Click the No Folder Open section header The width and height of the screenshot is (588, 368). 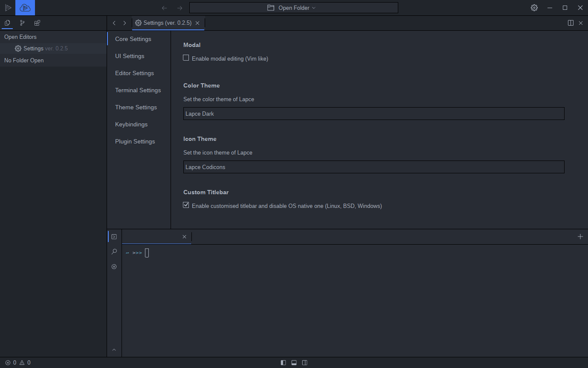click(53, 60)
